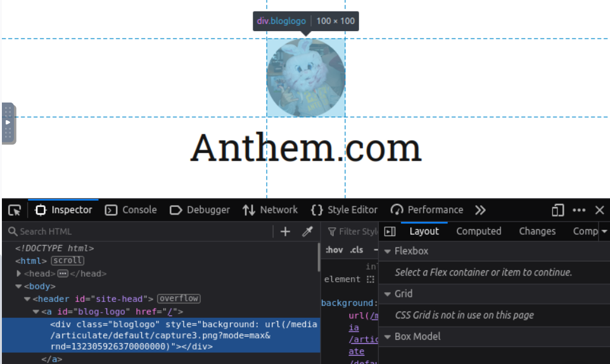Focus the Filter Styles input
This screenshot has height=364, width=610.
tap(352, 232)
